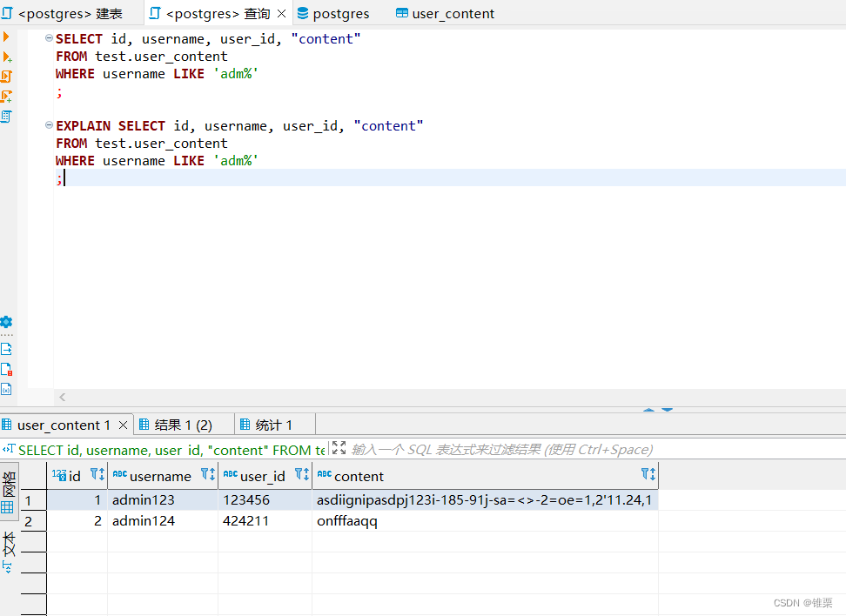Collapse the EXPLAIN SELECT statement fold

(49, 125)
